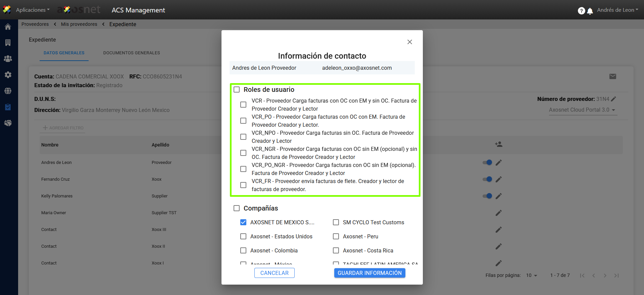The height and width of the screenshot is (295, 644).
Task: Click the globe icon in sidebar
Action: [x=8, y=91]
